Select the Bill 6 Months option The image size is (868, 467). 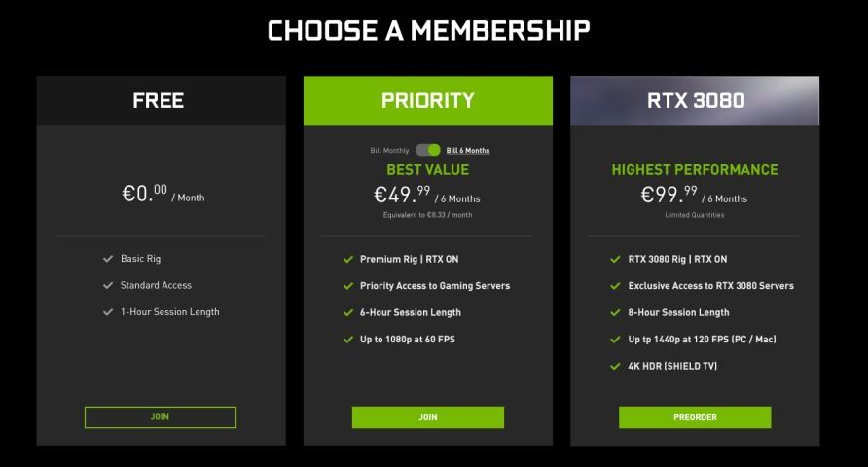coord(468,151)
